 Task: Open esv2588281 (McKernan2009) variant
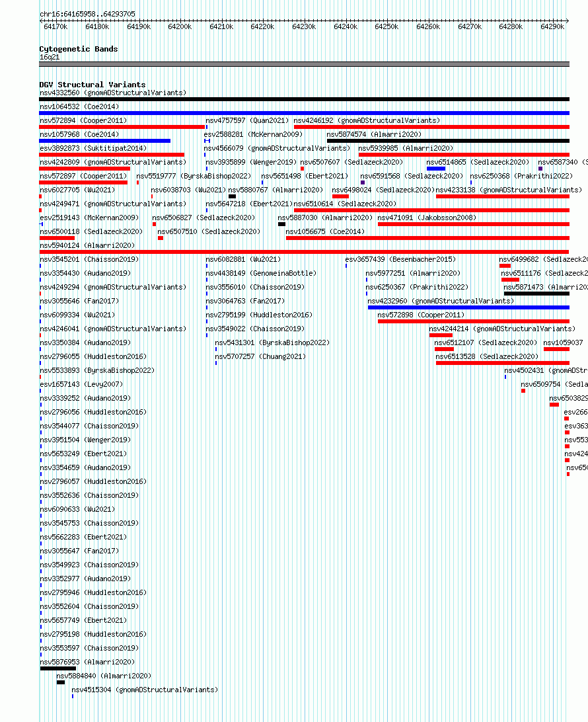click(x=253, y=134)
